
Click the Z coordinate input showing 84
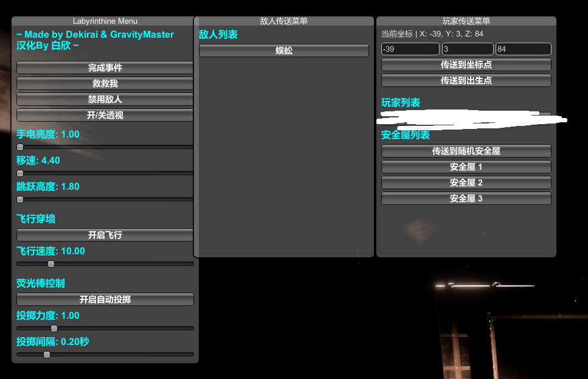523,49
